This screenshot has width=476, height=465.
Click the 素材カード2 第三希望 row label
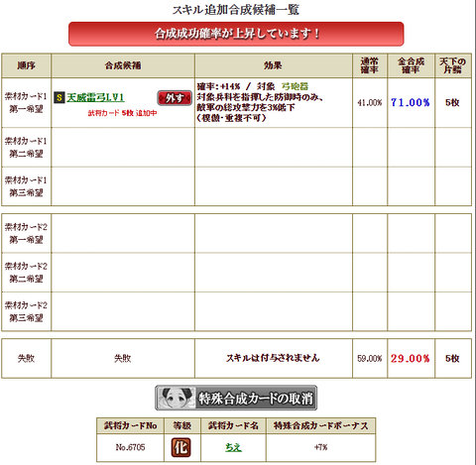(26, 311)
